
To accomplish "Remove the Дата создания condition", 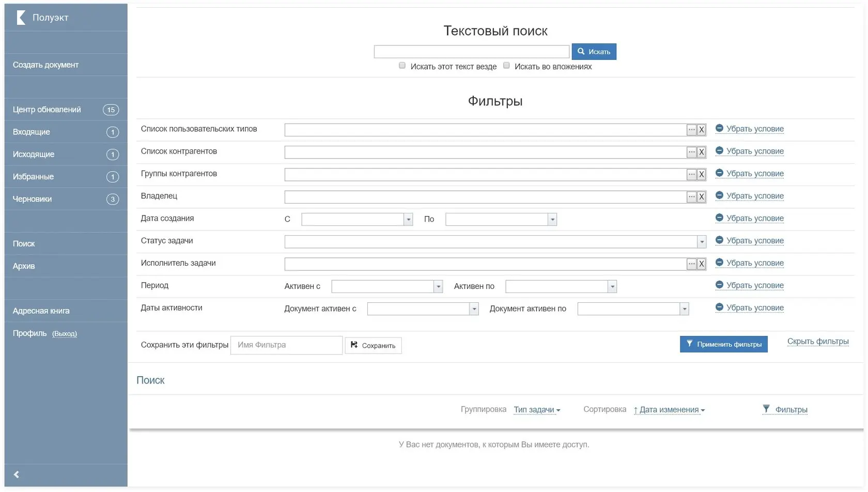I will click(x=750, y=218).
